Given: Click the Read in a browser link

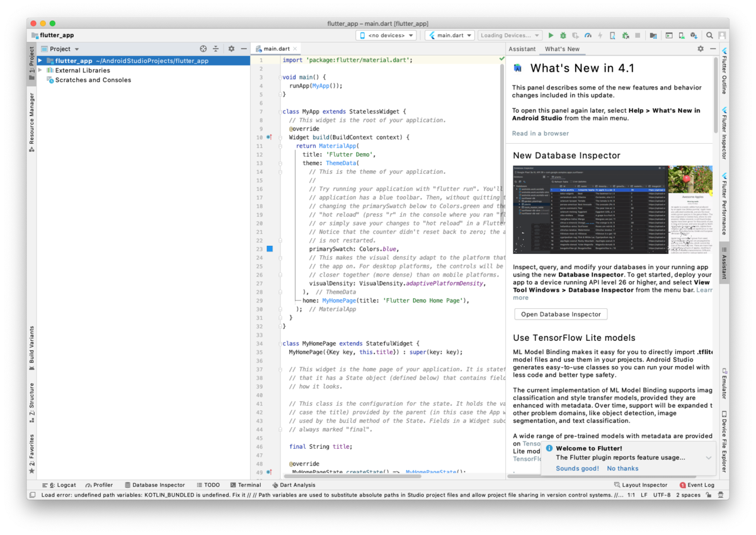Looking at the screenshot, I should pyautogui.click(x=541, y=134).
